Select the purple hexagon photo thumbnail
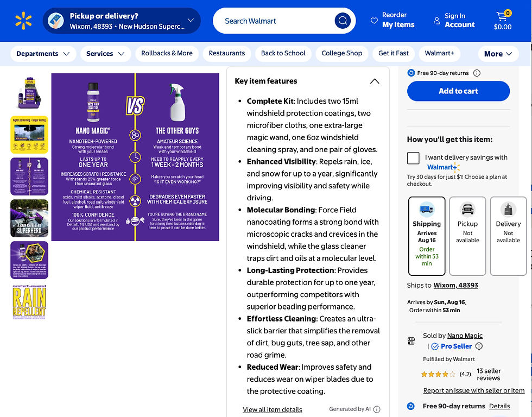532x417 pixels. coord(29,260)
